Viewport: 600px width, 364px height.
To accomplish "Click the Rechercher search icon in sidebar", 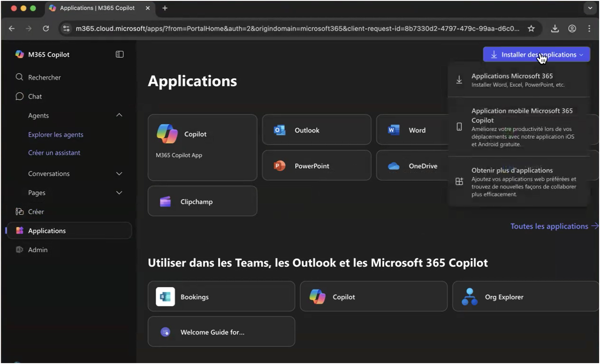I will (x=19, y=77).
